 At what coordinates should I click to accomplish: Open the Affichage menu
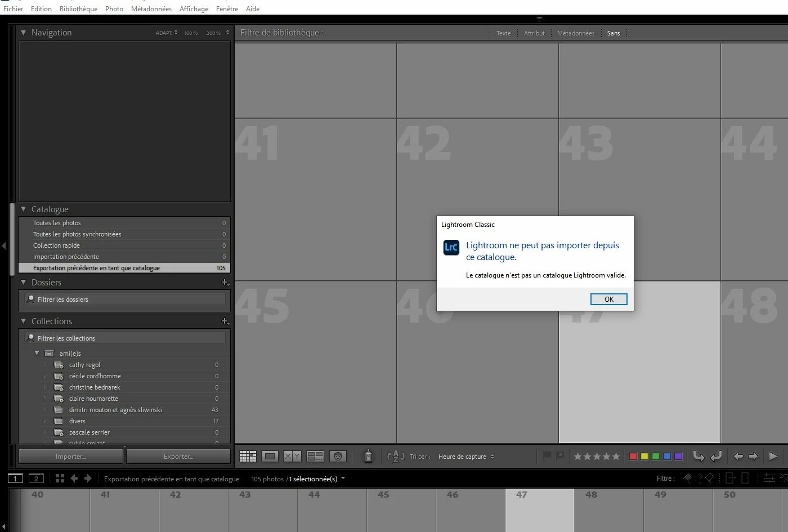click(194, 9)
